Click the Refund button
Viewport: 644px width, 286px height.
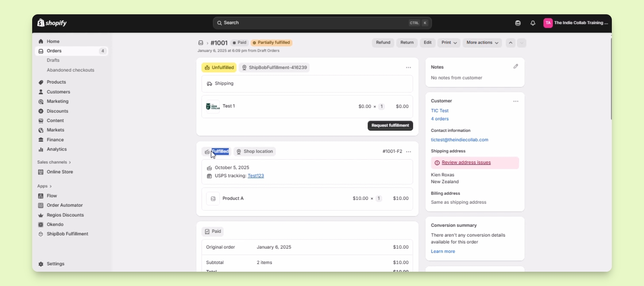coord(383,43)
